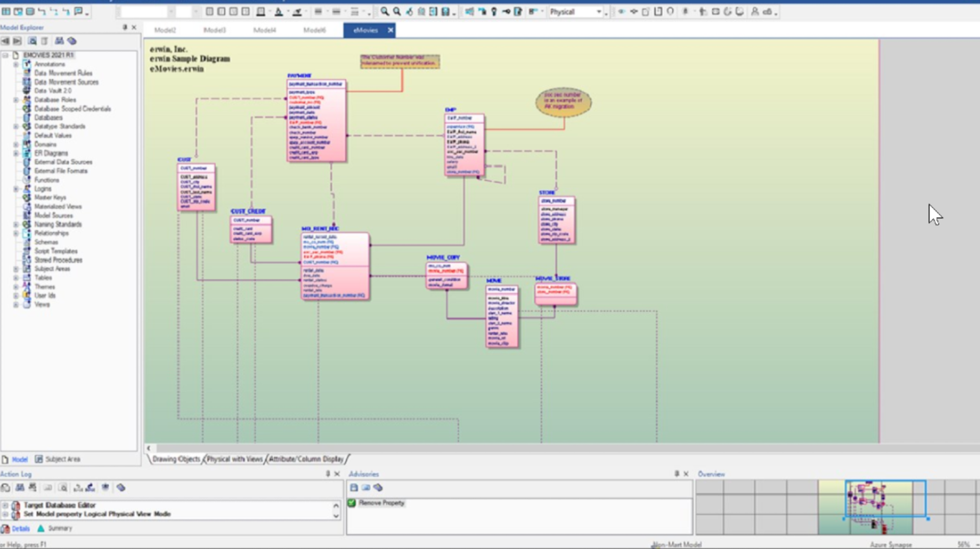Expand Target Database Editor log entry
The width and height of the screenshot is (980, 549).
[x=6, y=505]
